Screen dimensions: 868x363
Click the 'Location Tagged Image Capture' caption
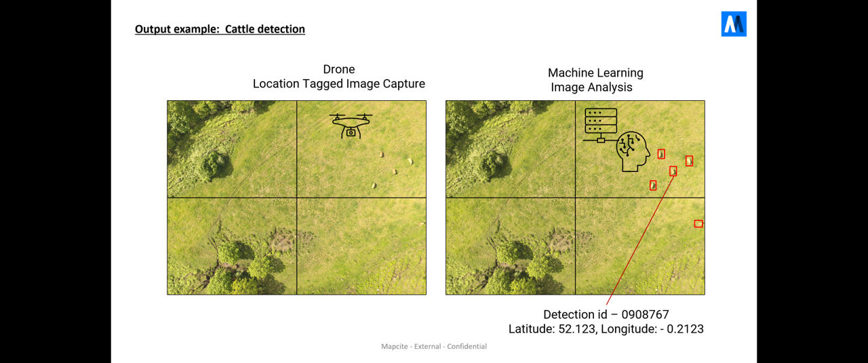click(x=339, y=84)
